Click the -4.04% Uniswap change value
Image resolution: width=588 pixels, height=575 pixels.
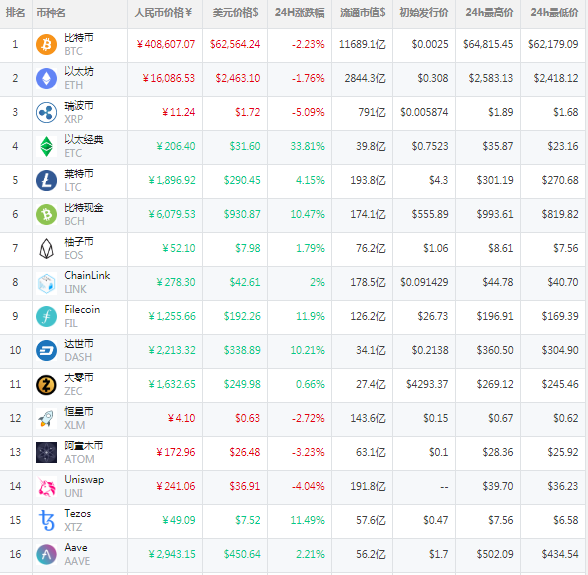(308, 486)
